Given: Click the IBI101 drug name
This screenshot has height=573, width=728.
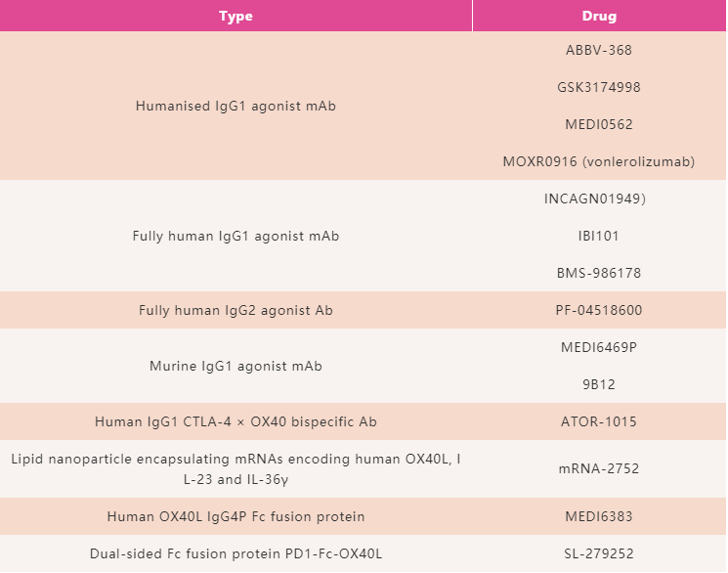Looking at the screenshot, I should click(x=599, y=236).
